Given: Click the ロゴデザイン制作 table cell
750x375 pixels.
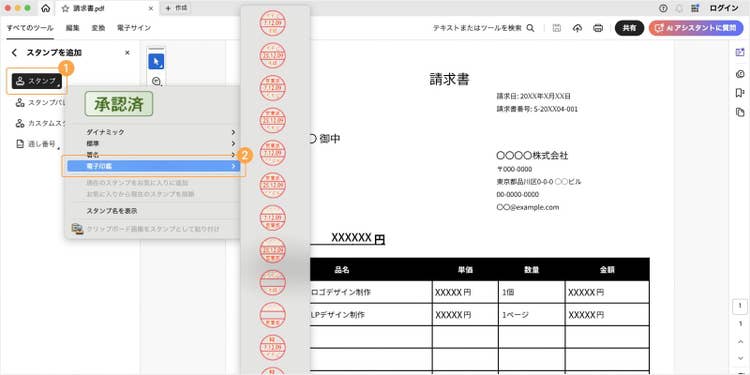Looking at the screenshot, I should click(x=340, y=292).
